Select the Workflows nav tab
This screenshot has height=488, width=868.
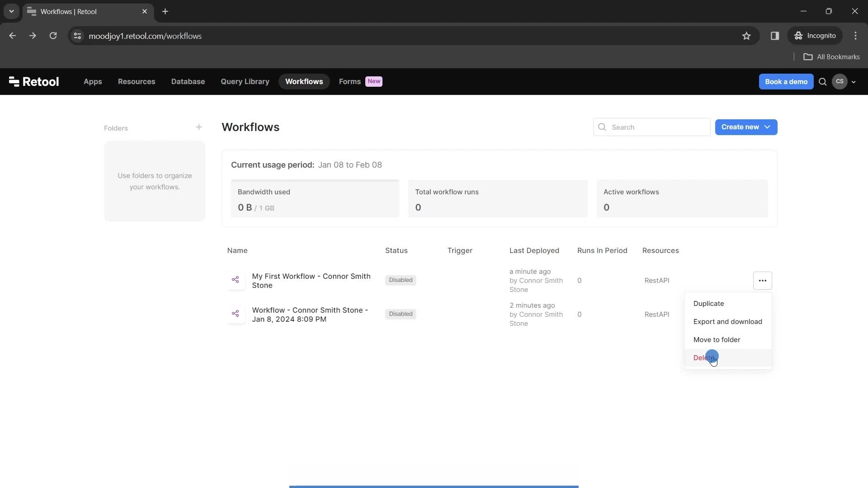[x=304, y=82]
